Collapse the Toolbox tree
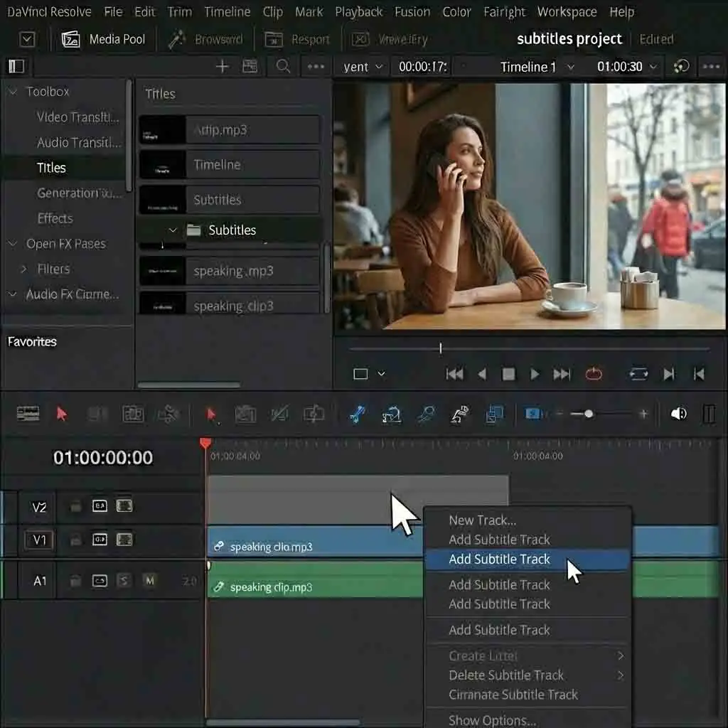728x728 pixels. pos(13,92)
